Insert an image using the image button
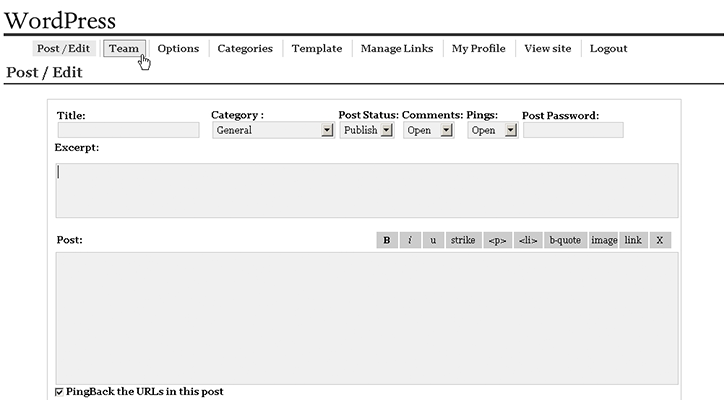The image size is (724, 400). pyautogui.click(x=603, y=240)
